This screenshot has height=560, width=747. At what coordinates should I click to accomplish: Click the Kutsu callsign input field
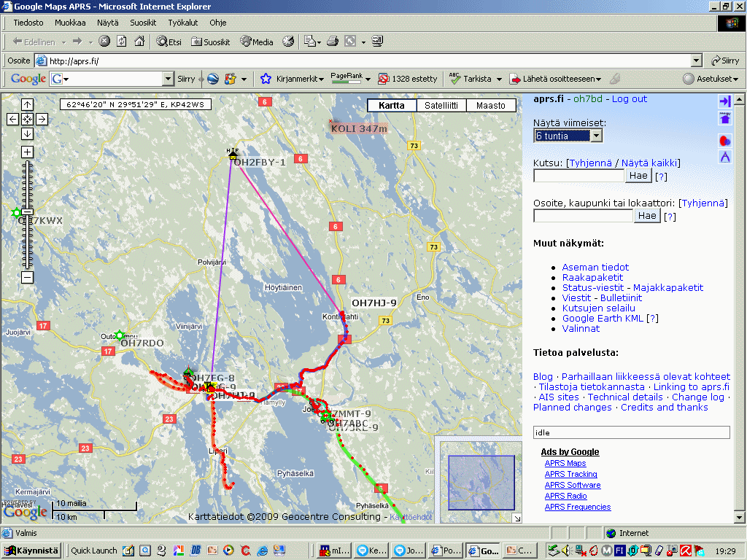pyautogui.click(x=579, y=176)
